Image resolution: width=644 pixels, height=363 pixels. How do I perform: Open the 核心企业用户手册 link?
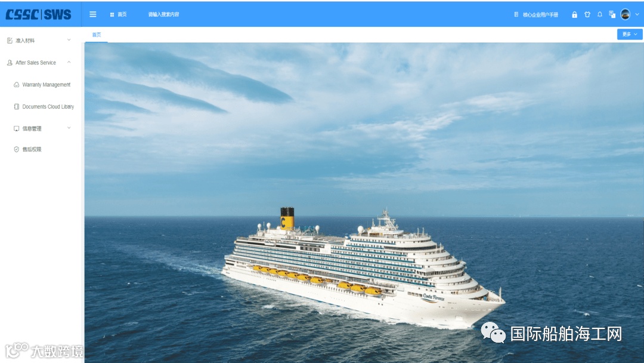coord(540,15)
